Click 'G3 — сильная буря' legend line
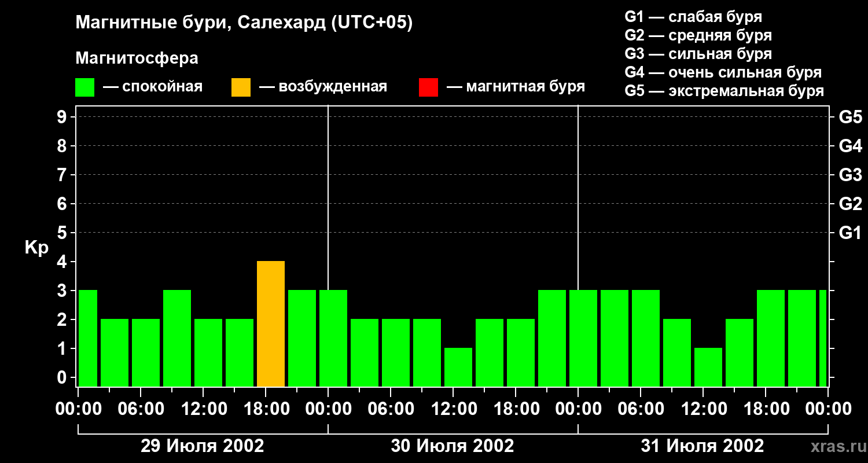The height and width of the screenshot is (463, 868). pos(698,54)
